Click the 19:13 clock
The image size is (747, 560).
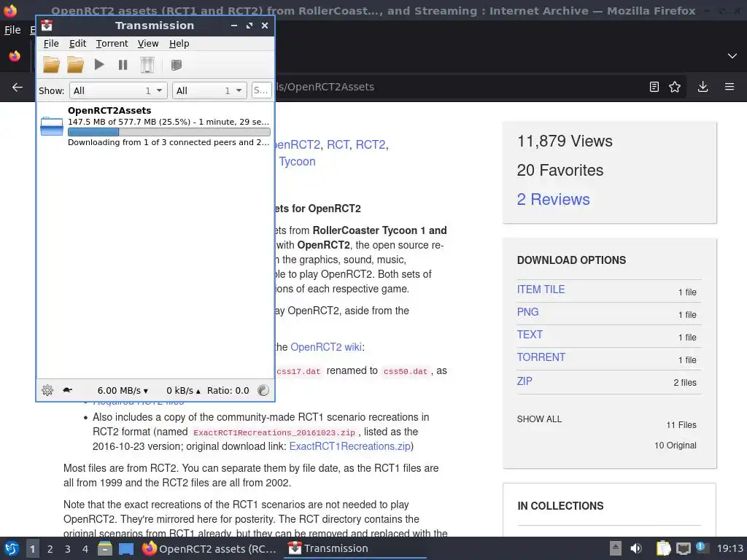click(729, 548)
